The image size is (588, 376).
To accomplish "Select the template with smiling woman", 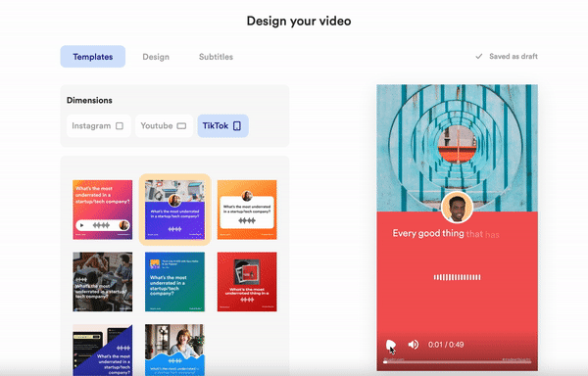I will pos(174,351).
